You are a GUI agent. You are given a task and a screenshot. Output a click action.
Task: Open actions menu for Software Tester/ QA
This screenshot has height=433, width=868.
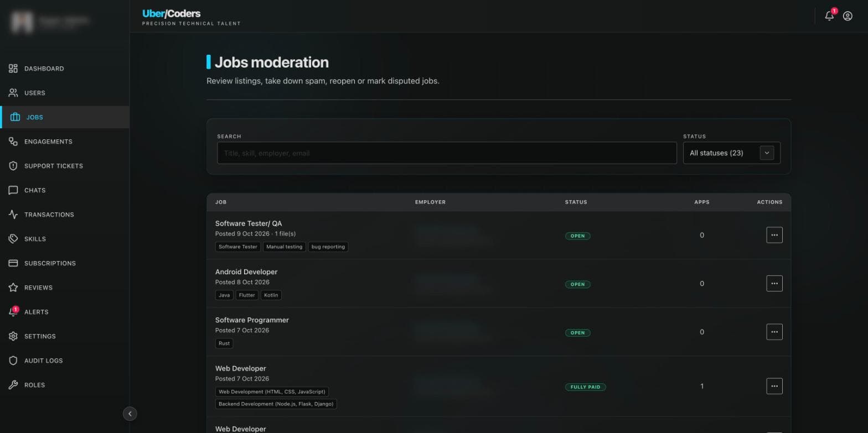(x=774, y=235)
